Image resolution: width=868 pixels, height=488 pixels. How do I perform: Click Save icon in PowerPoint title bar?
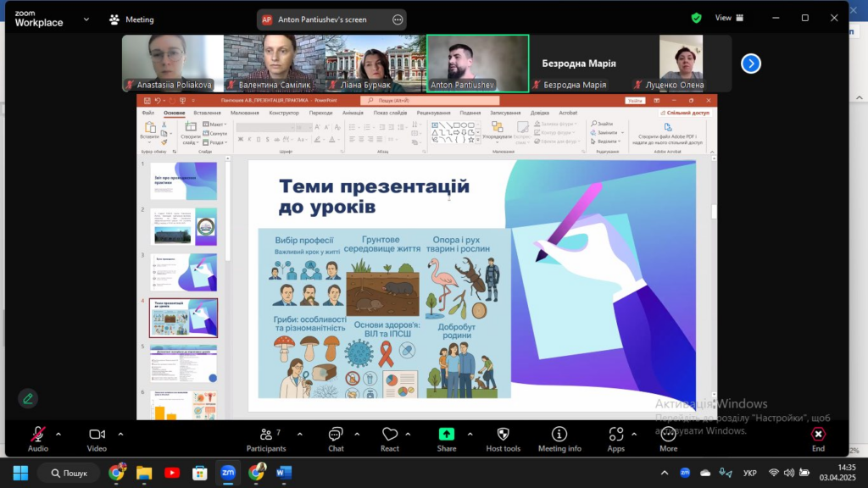coord(147,101)
